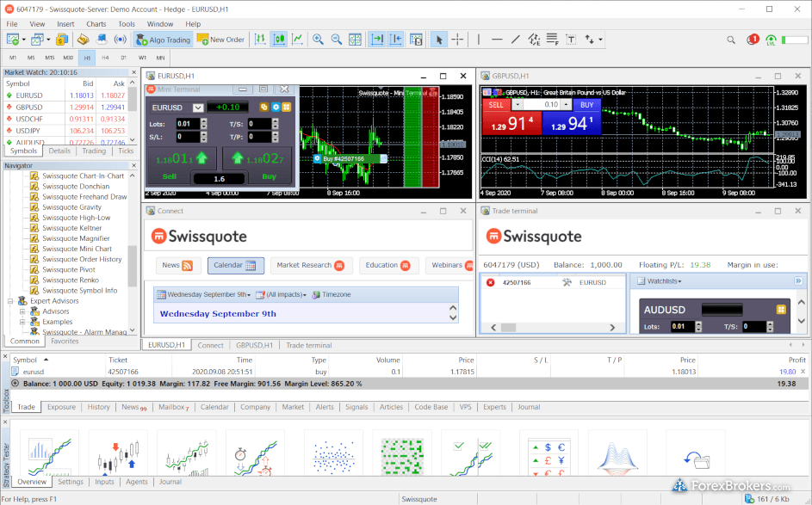This screenshot has width=812, height=505.
Task: Click the signals radio wave icon
Action: click(121, 40)
